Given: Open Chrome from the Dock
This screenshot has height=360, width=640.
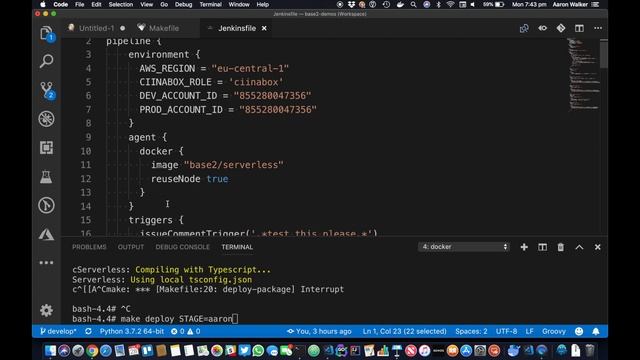Looking at the screenshot, I should click(92, 351).
